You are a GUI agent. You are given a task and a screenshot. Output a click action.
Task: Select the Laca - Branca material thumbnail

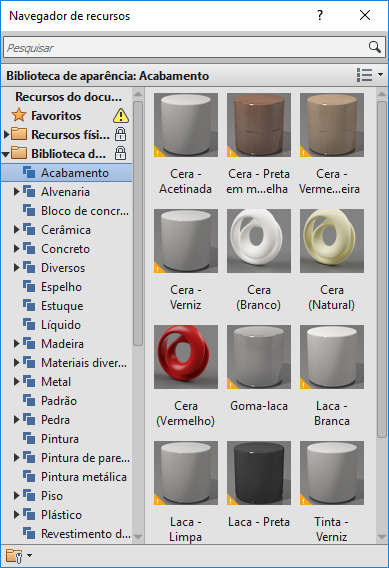[x=332, y=357]
